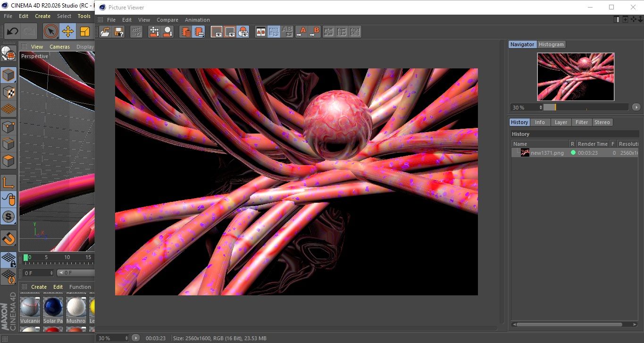Image resolution: width=644 pixels, height=343 pixels.
Task: Open the material manager Function menu
Action: click(x=80, y=287)
